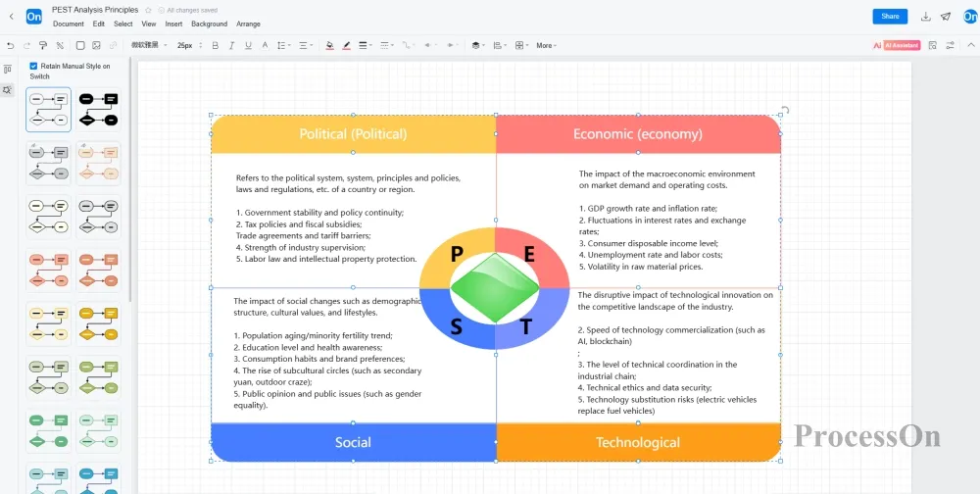This screenshot has width=980, height=494.
Task: Select the format painter tool
Action: coord(43,45)
